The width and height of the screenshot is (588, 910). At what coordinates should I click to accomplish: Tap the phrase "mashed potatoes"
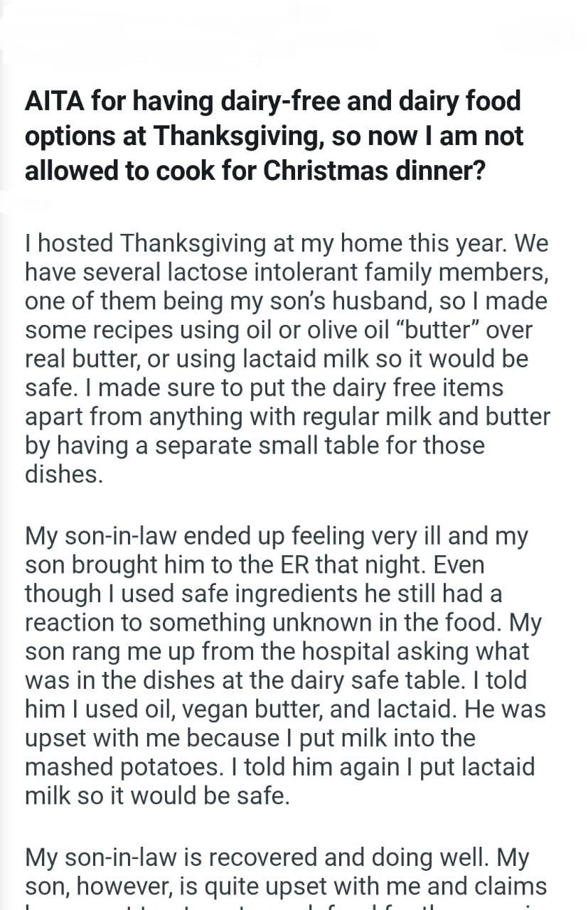[x=124, y=768]
